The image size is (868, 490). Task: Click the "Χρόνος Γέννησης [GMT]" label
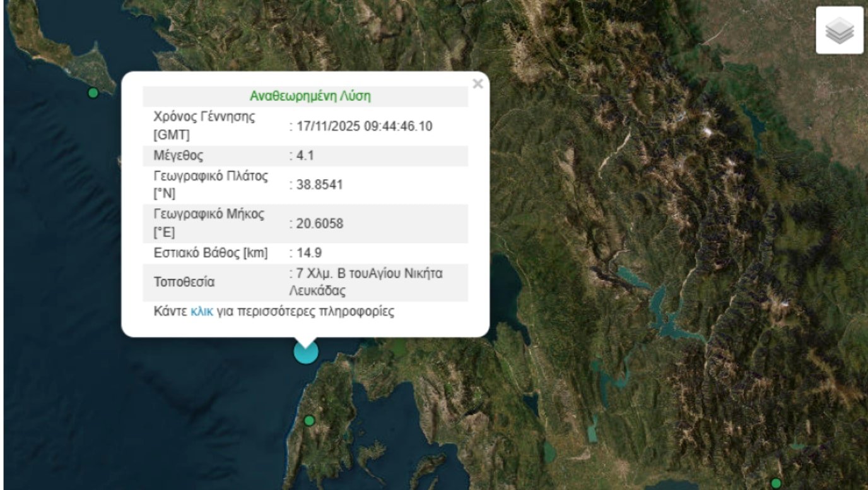[204, 126]
